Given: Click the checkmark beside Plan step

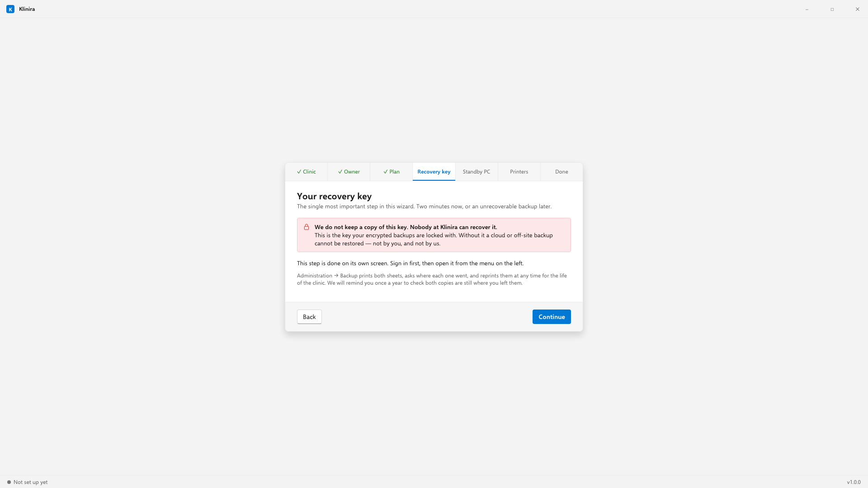Looking at the screenshot, I should point(386,172).
